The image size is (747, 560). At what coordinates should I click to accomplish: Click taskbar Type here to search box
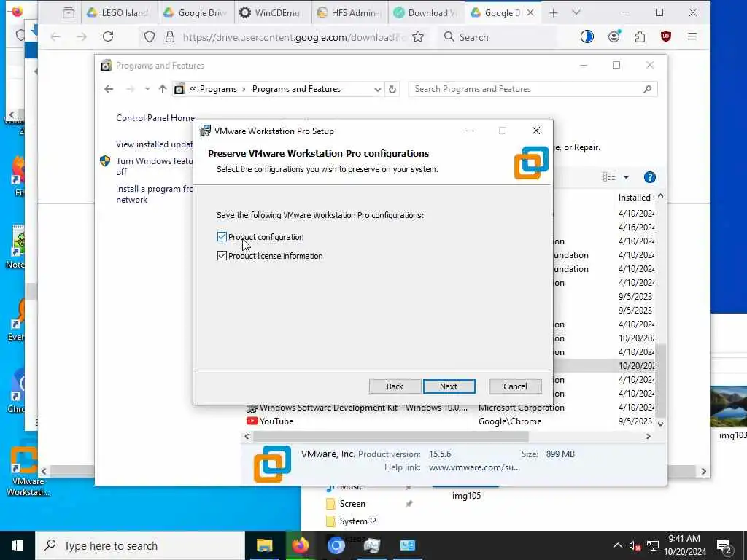[140, 545]
